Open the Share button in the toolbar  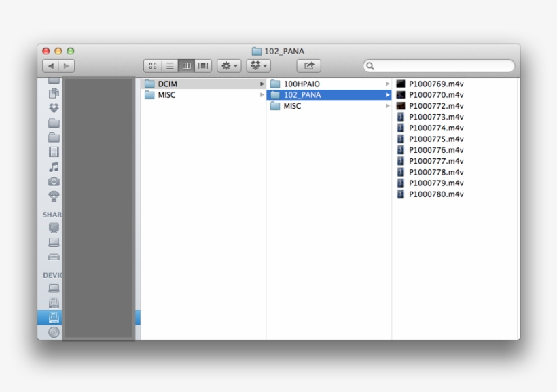tap(308, 65)
